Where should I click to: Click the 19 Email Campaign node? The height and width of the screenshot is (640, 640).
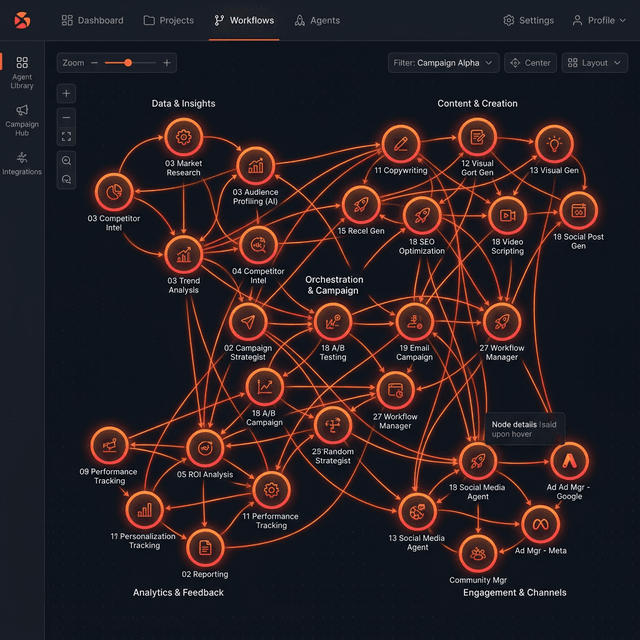414,322
